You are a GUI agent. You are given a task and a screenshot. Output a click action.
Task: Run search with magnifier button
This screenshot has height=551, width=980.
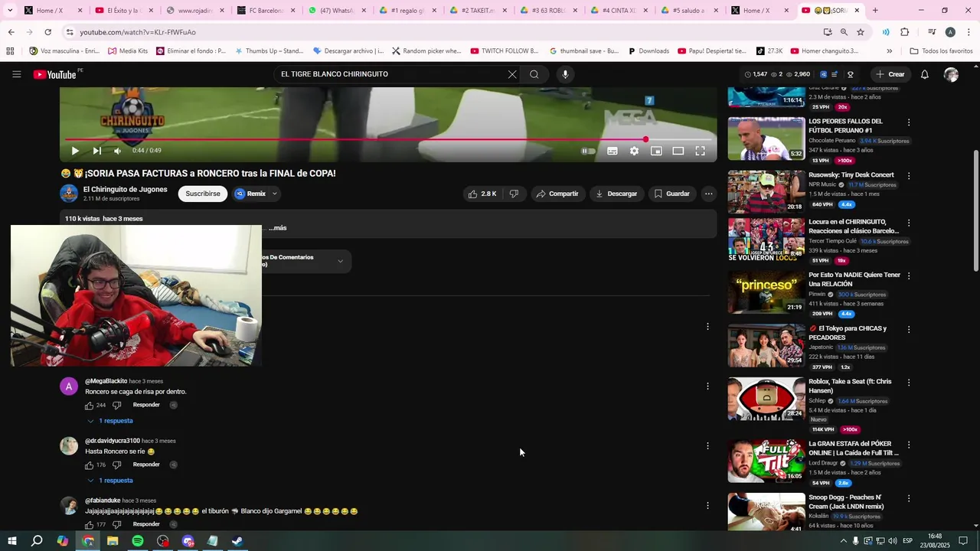click(x=534, y=74)
